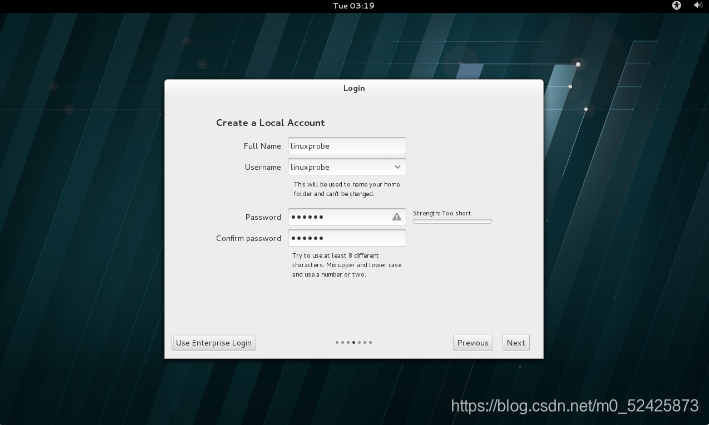Viewport: 709px width, 425px height.
Task: Go back with the Previous button
Action: click(x=473, y=343)
